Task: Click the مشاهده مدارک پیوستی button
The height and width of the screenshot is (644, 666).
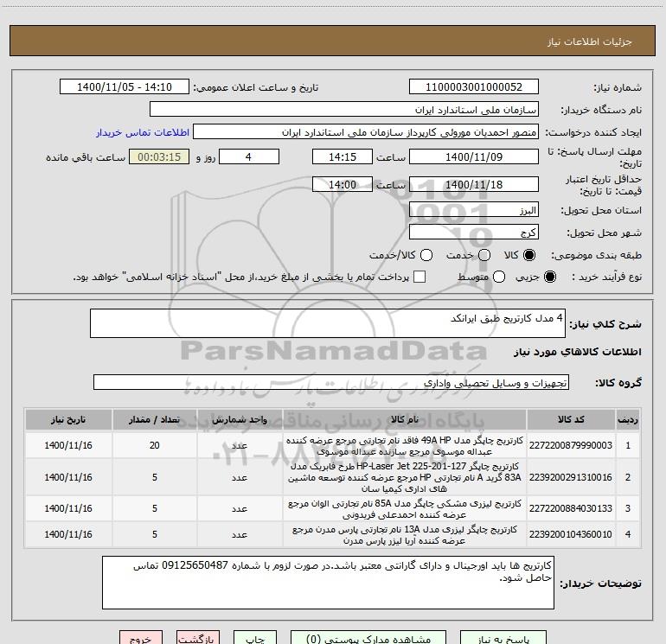Action: point(368,638)
